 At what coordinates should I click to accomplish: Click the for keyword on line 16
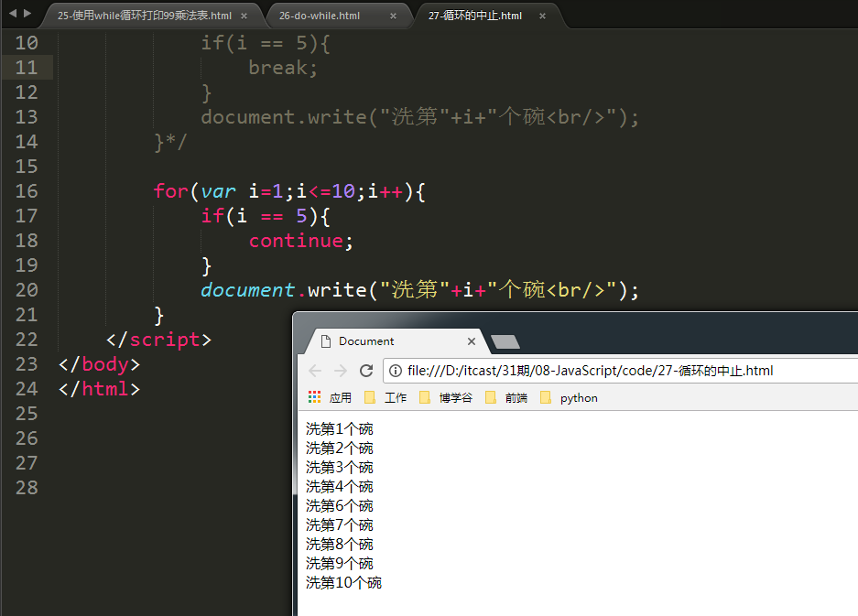[x=170, y=191]
